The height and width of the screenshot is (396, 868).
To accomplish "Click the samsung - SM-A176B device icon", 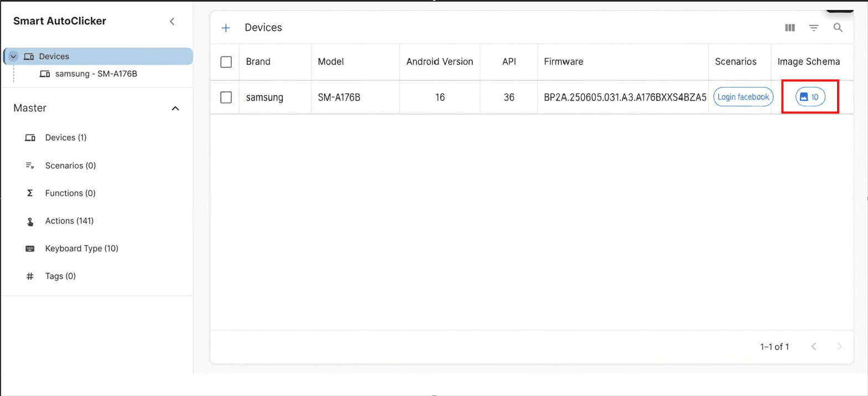I will [x=45, y=74].
